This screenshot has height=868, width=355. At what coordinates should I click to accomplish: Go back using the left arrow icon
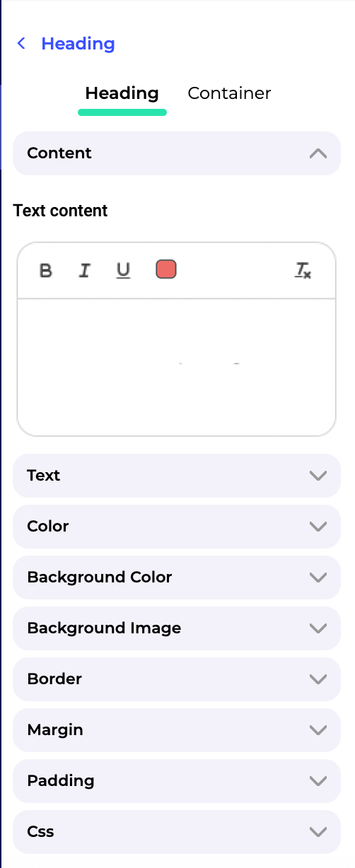[x=21, y=44]
